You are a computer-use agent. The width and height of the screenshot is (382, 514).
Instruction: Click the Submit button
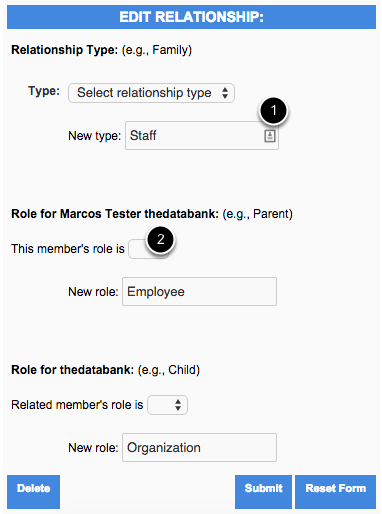[x=263, y=492]
